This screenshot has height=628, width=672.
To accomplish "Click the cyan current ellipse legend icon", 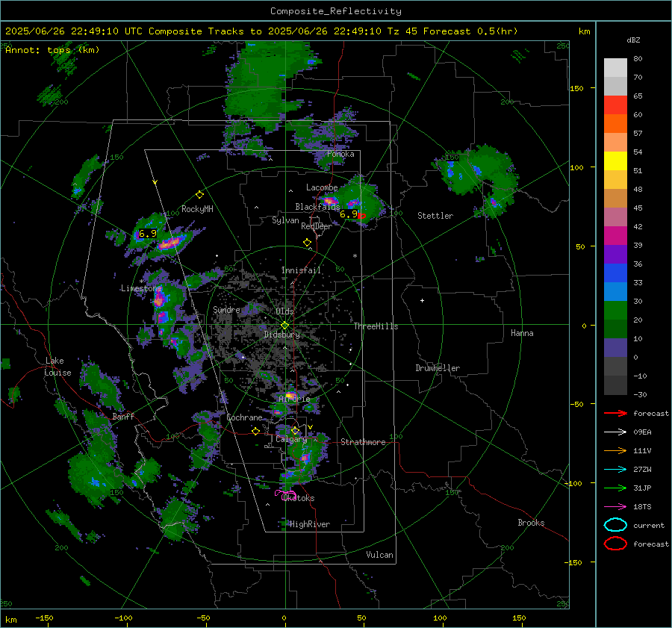I will [x=615, y=525].
